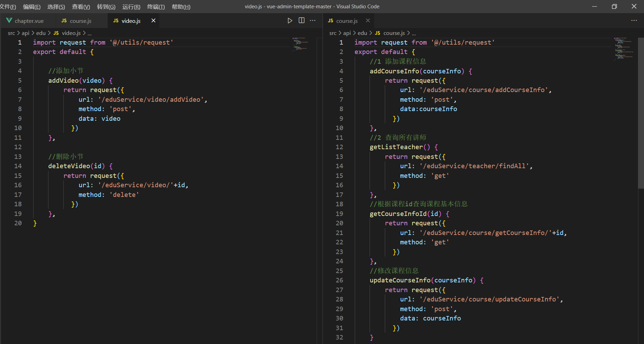Image resolution: width=644 pixels, height=344 pixels.
Task: Click 'api' in the right breadcrumb
Action: pos(347,33)
